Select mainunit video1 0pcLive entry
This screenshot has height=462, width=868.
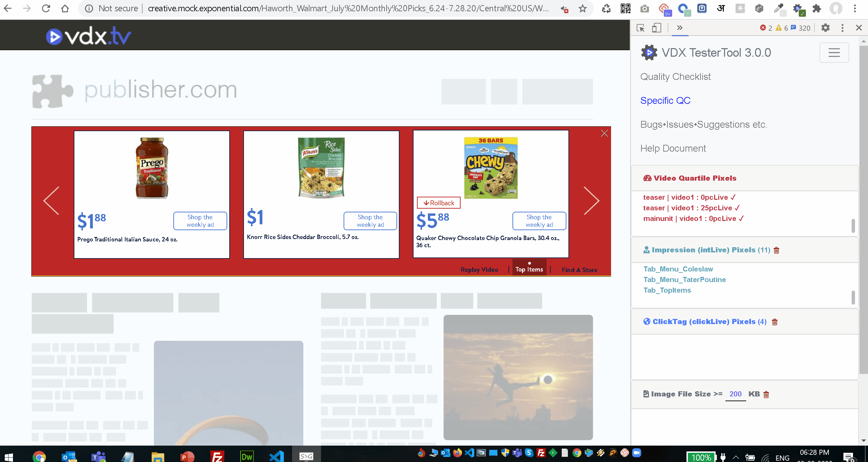tap(693, 219)
